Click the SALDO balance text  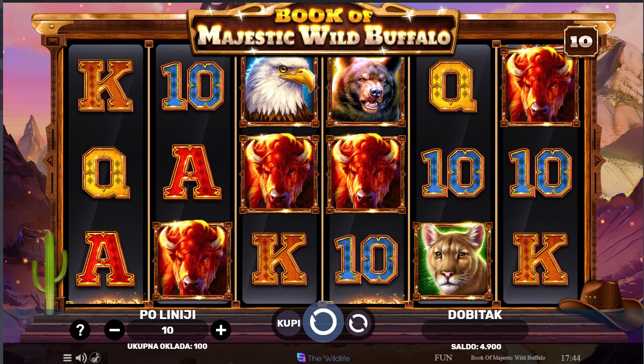click(476, 347)
